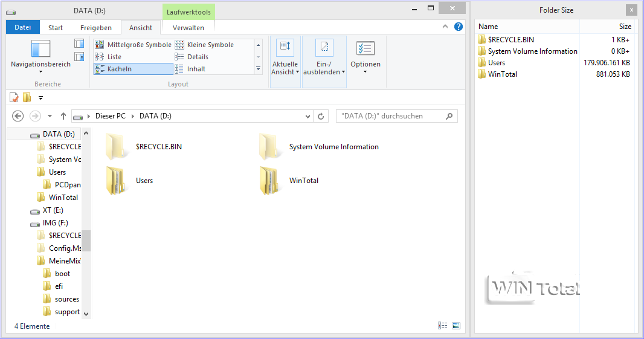644x339 pixels.
Task: Switch to details view via status bar icon
Action: (x=443, y=326)
